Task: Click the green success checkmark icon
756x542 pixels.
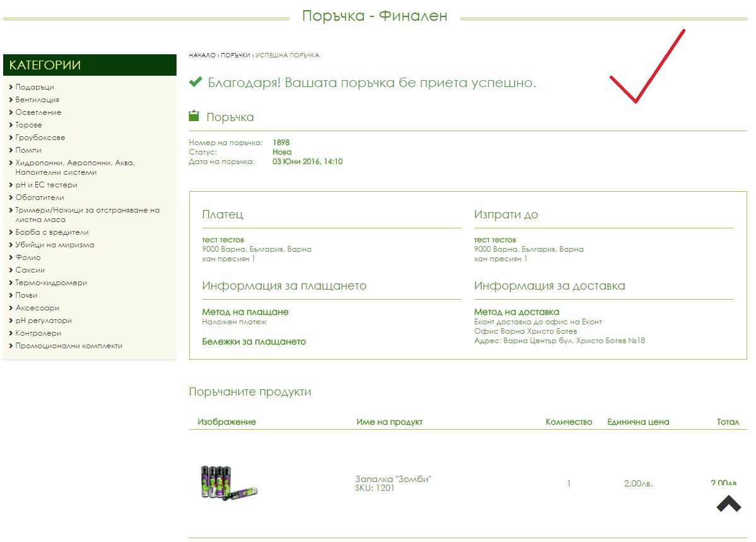Action: pos(195,82)
